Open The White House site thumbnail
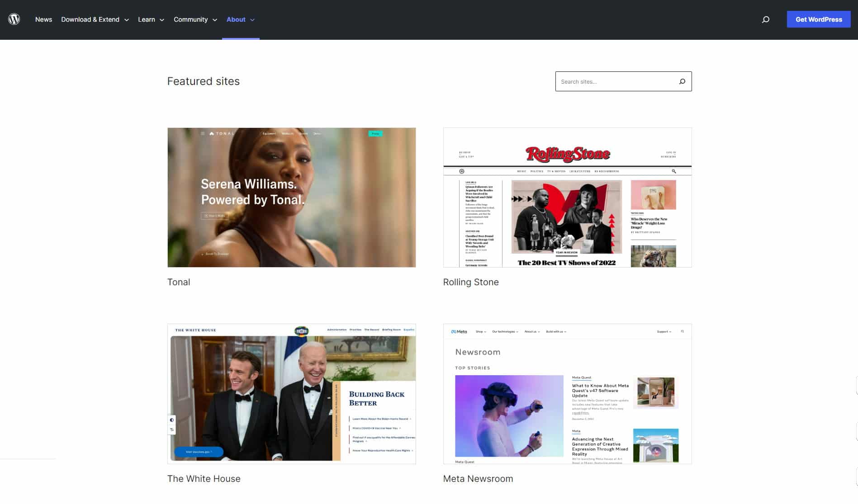This screenshot has height=504, width=858. coord(291,394)
